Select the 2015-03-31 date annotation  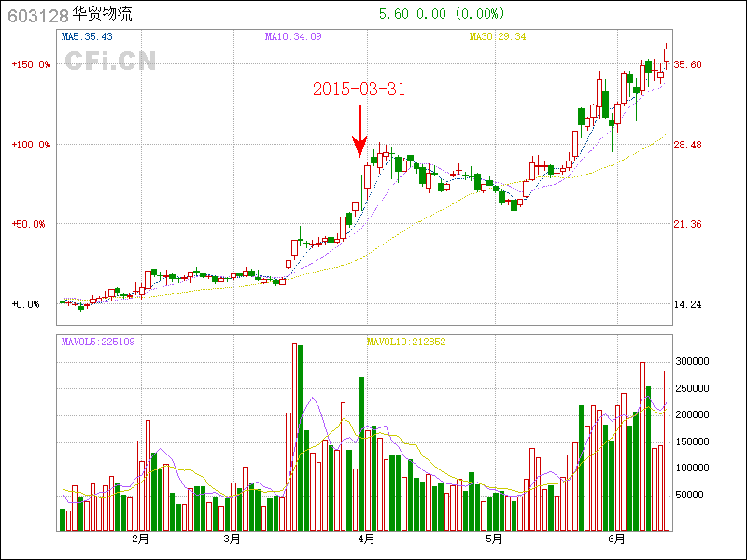pos(359,90)
